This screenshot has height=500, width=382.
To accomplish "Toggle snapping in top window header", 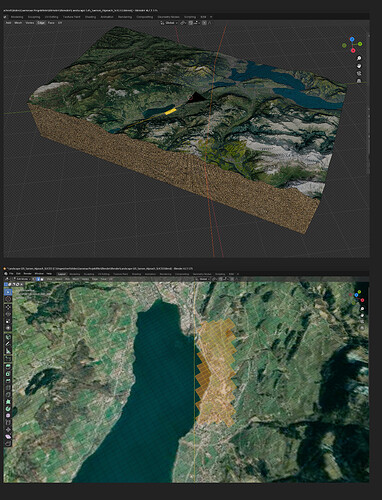I will (x=190, y=23).
